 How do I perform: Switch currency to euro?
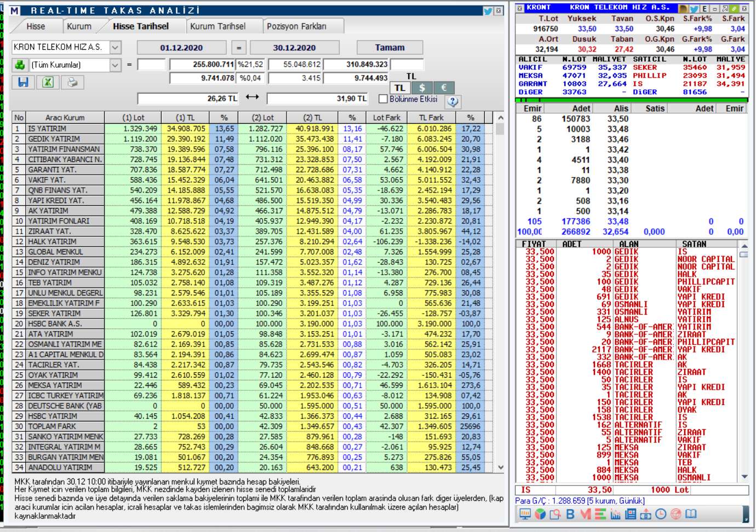coord(444,88)
